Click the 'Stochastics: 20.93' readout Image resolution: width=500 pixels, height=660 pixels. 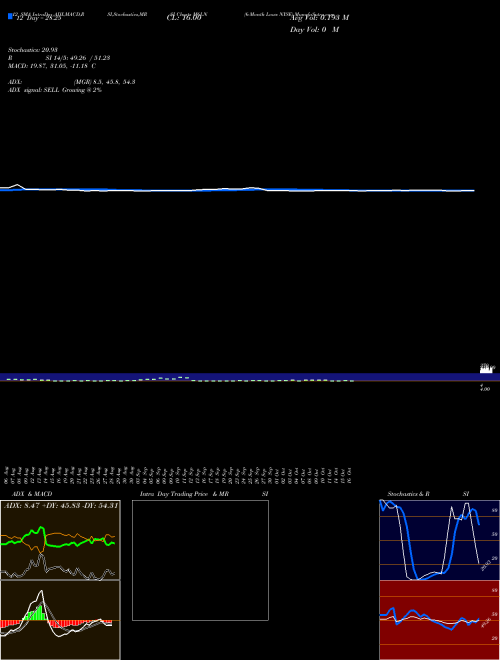(x=33, y=50)
